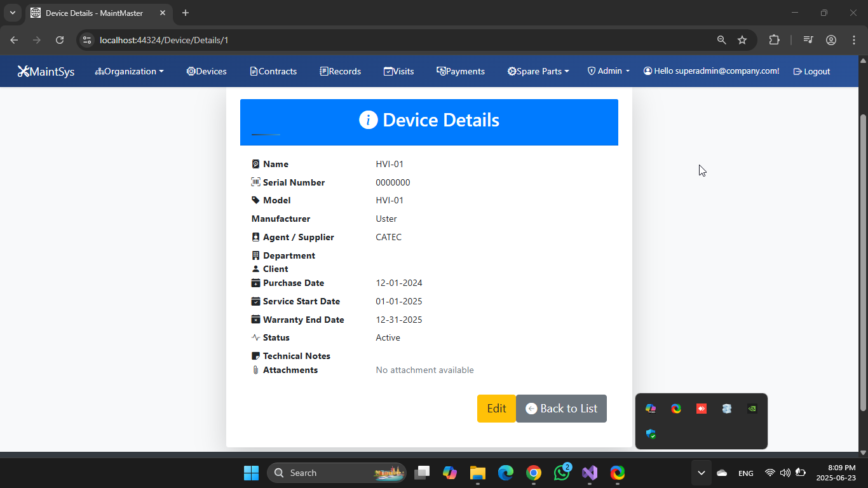Navigate to the Payments page

[x=461, y=72]
